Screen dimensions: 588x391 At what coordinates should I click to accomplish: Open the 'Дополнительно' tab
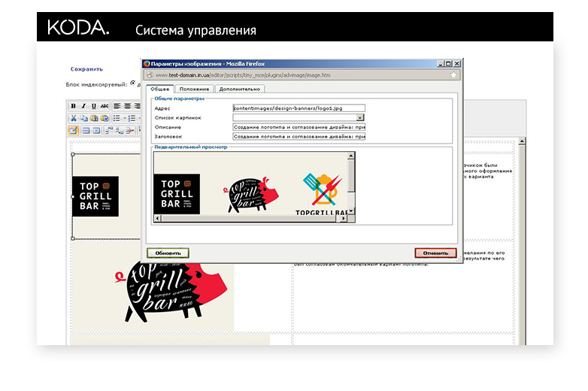240,89
